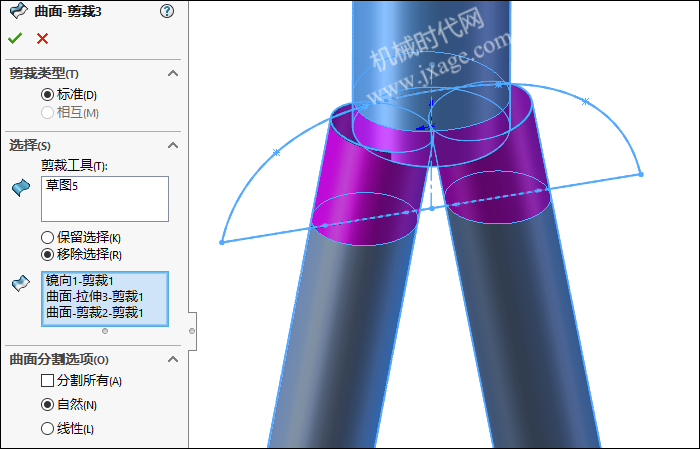Viewport: 700px width, 449px height.
Task: Click the trim tool surface icon beside 草图5
Action: [x=21, y=187]
